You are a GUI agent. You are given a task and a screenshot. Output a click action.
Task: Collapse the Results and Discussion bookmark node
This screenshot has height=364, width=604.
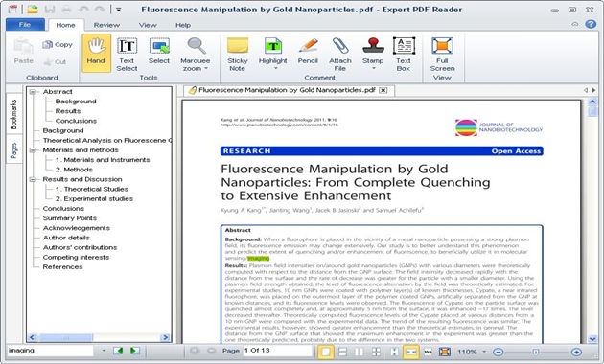click(x=33, y=179)
